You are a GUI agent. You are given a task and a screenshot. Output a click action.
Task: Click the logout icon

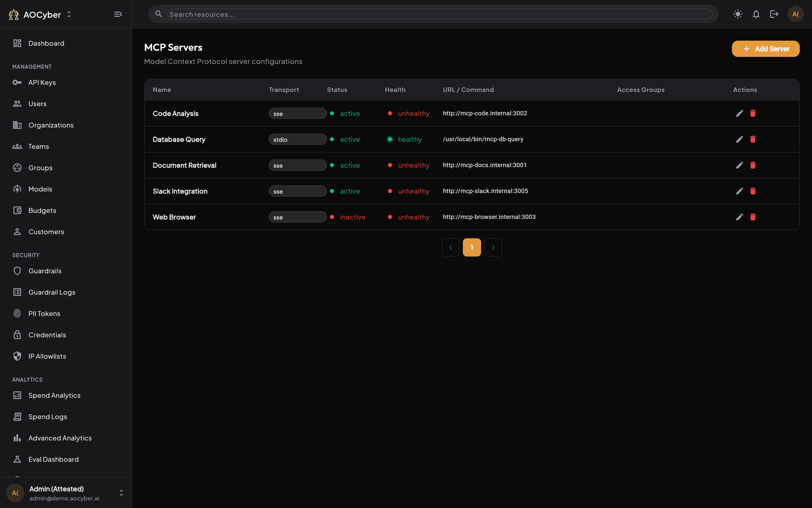click(x=774, y=14)
